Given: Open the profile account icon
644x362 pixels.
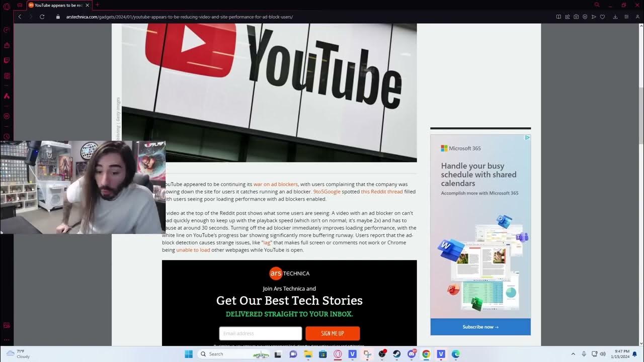Looking at the screenshot, I should coord(637,17).
